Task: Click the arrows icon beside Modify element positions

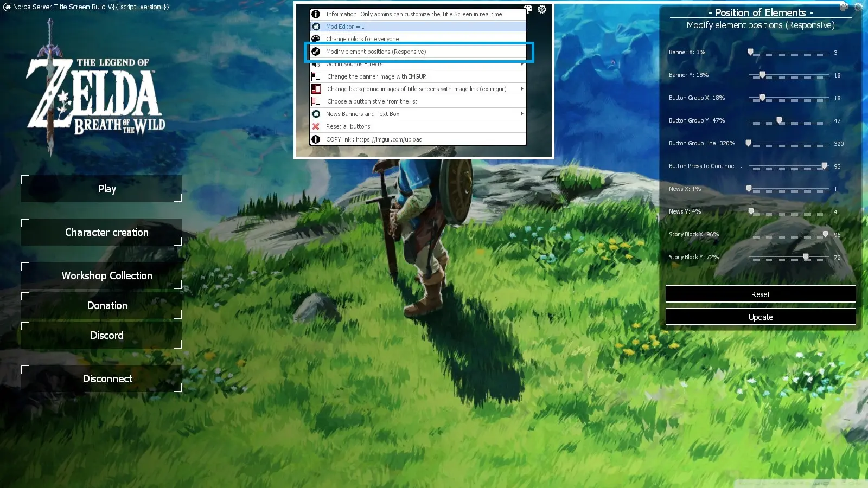Action: pyautogui.click(x=316, y=52)
